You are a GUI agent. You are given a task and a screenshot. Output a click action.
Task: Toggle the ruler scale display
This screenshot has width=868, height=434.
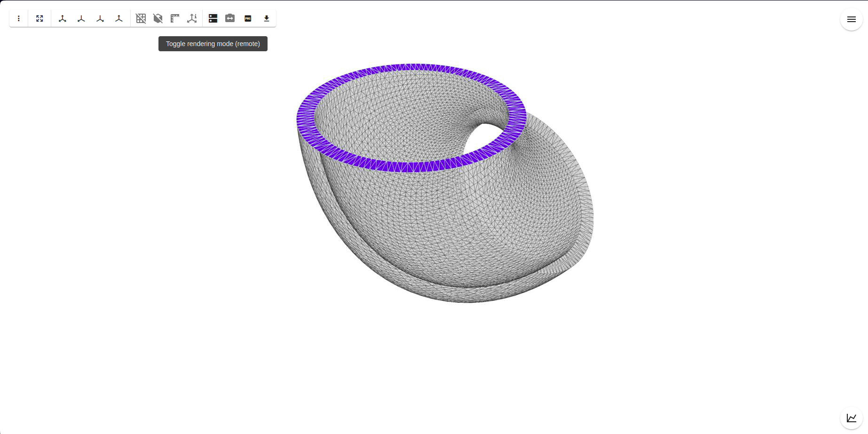(175, 18)
